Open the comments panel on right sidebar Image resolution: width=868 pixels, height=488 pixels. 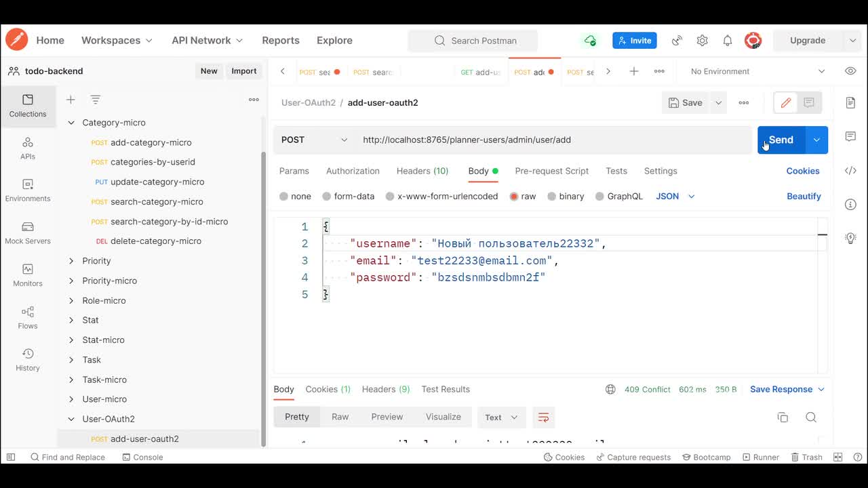point(850,136)
